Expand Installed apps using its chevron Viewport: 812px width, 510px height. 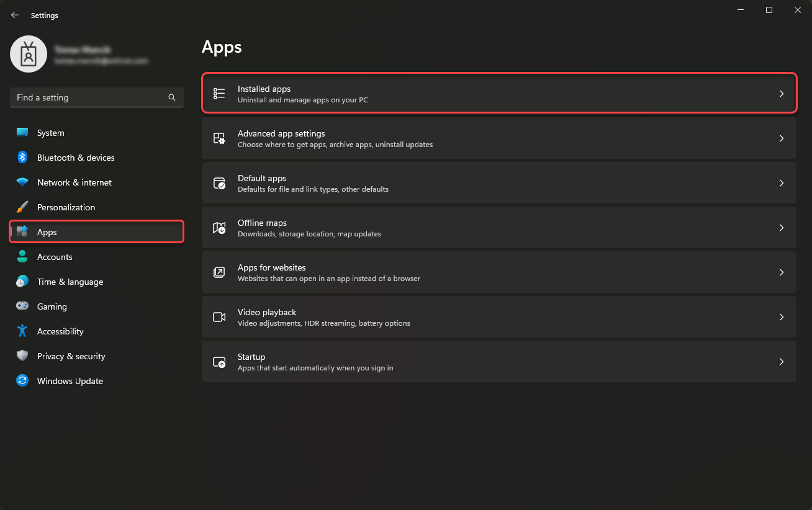(782, 94)
